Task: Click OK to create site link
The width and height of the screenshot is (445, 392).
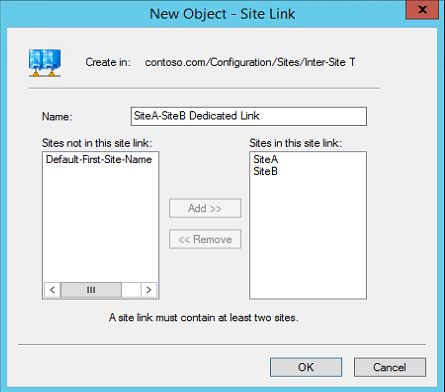Action: [306, 367]
